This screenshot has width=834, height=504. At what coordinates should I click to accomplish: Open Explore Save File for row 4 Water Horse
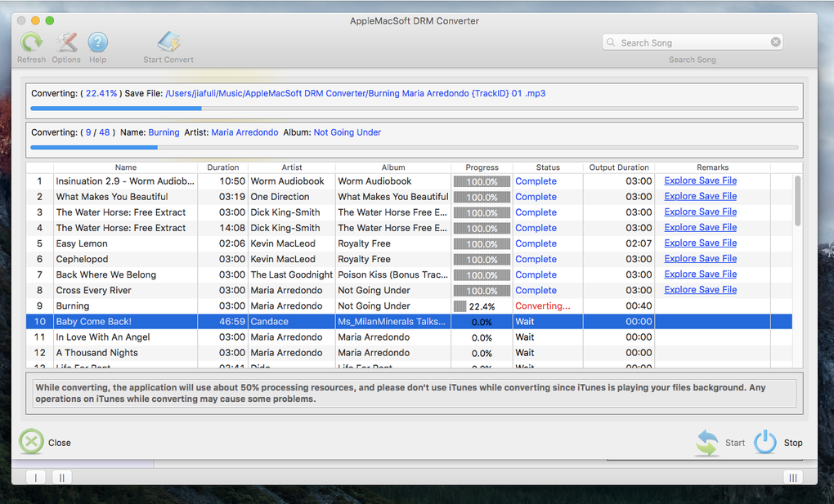701,228
